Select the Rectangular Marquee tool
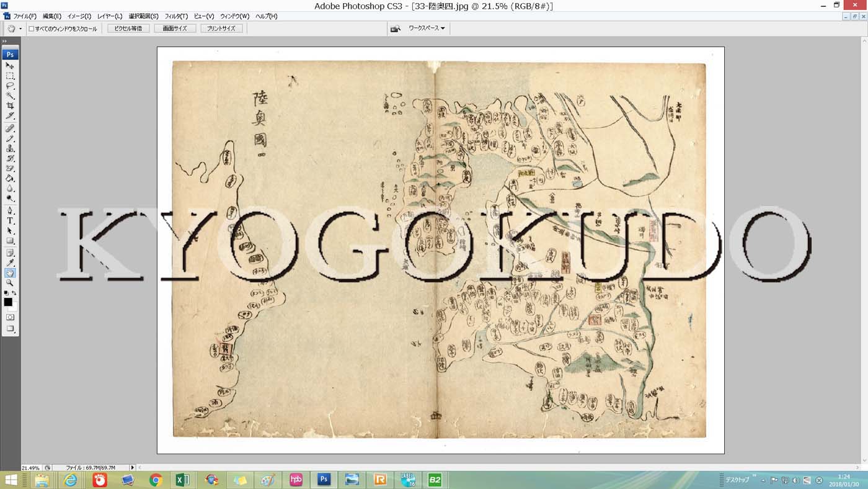Viewport: 868px width, 489px height. [x=10, y=76]
